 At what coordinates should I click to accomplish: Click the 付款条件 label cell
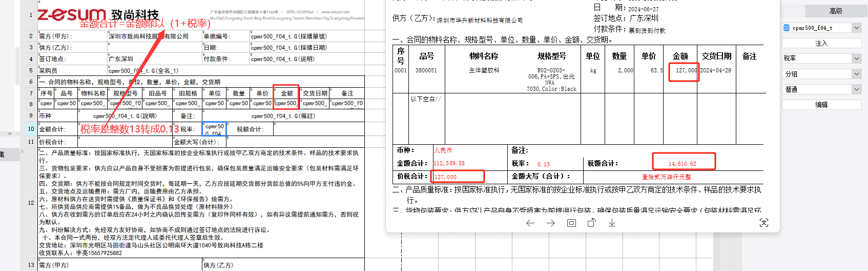(226, 59)
